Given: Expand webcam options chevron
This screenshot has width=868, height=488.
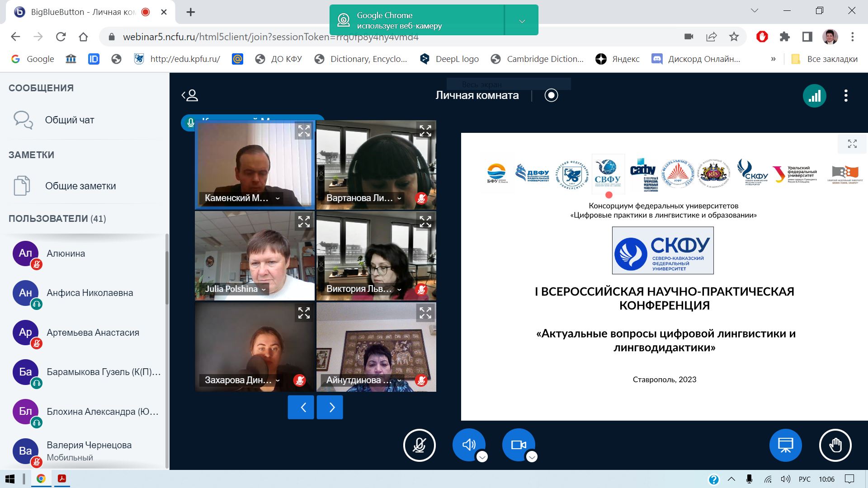Looking at the screenshot, I should (532, 457).
